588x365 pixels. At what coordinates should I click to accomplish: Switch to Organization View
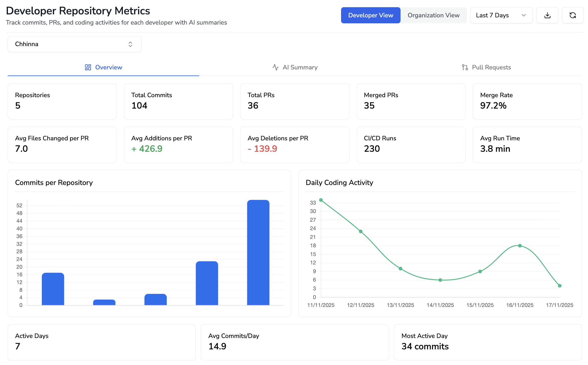tap(433, 15)
